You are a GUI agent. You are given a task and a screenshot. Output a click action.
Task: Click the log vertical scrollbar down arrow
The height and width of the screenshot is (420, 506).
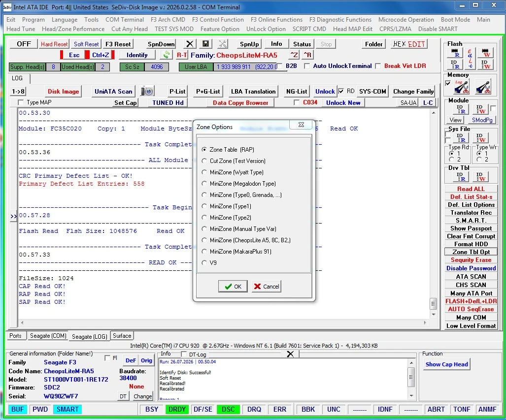(x=434, y=315)
